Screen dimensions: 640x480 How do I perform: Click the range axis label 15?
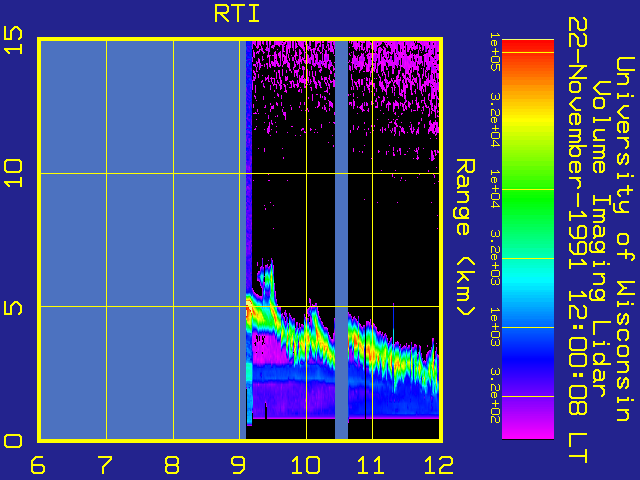tap(13, 40)
